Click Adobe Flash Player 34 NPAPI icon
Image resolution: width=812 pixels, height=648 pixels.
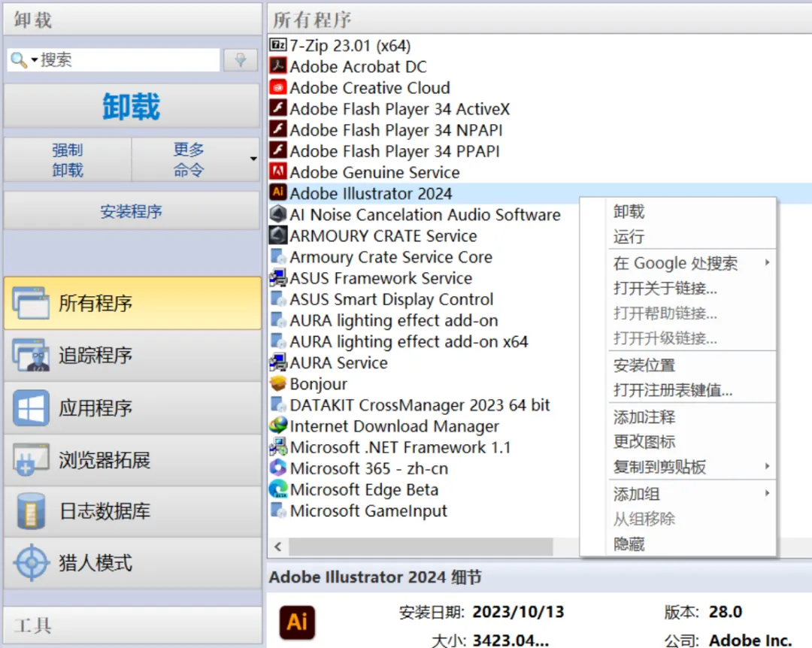click(x=278, y=129)
